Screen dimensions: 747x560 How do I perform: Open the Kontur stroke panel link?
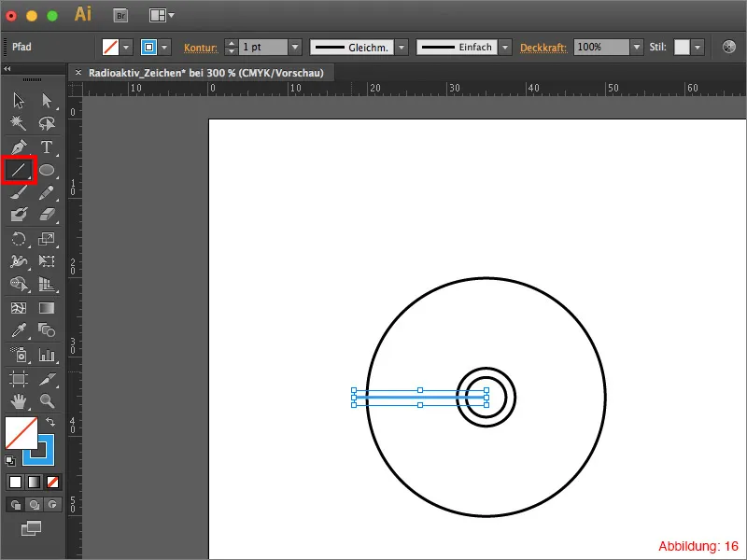201,48
